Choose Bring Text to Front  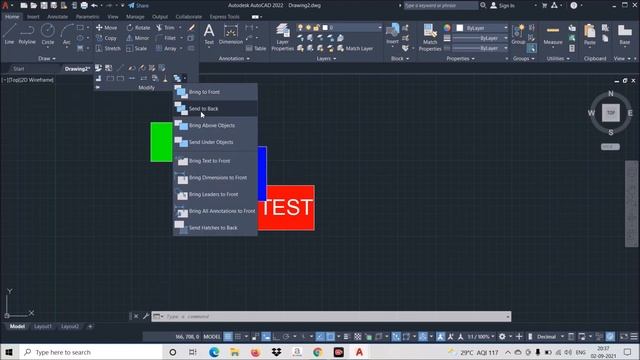[x=215, y=161]
